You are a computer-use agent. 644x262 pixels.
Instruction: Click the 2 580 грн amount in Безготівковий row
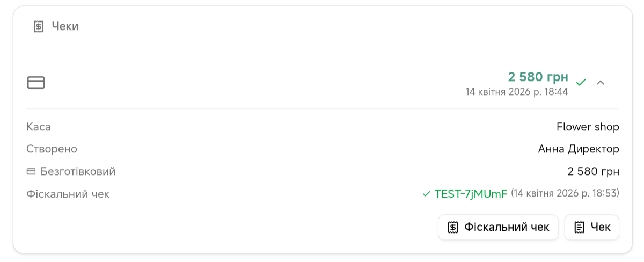point(593,172)
